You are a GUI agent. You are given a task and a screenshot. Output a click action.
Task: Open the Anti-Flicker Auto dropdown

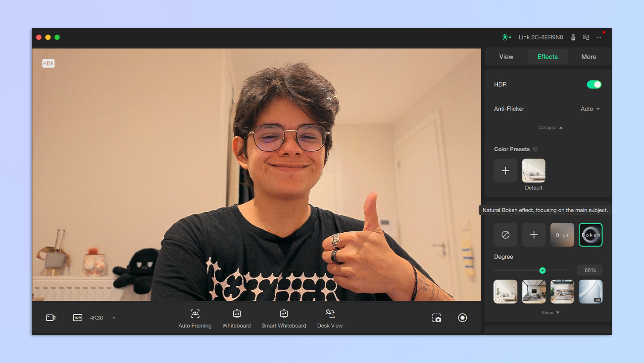[590, 109]
